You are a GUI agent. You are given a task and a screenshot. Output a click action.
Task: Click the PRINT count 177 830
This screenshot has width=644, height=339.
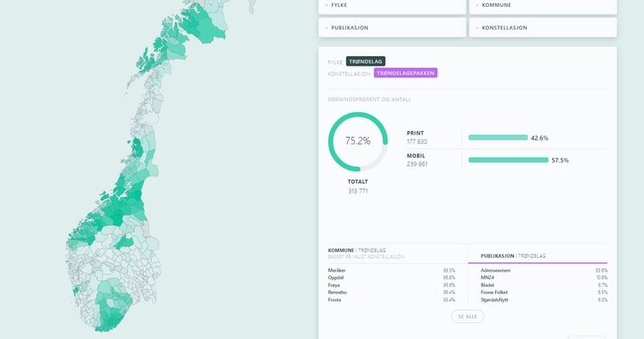coord(417,141)
